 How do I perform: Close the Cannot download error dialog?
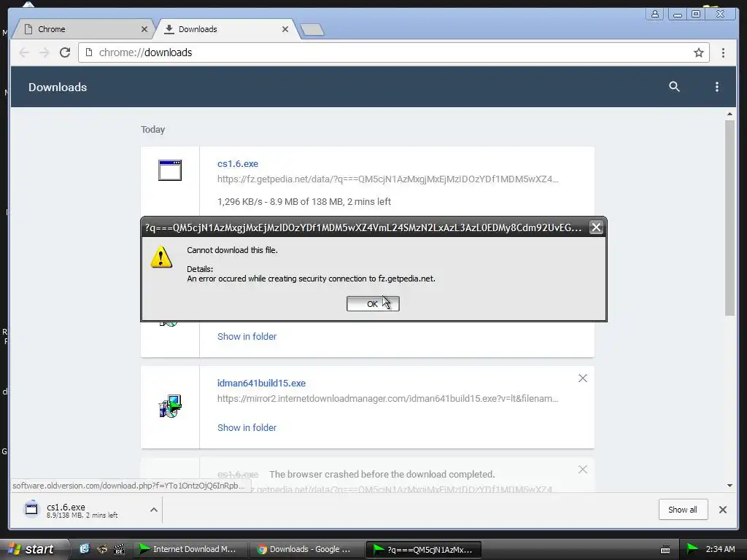tap(596, 227)
